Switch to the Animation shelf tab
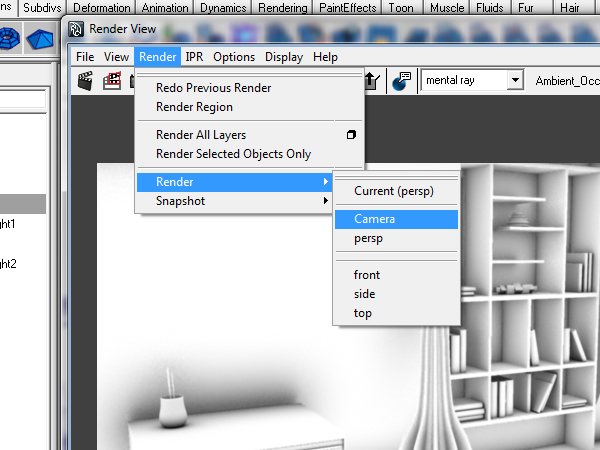The image size is (600, 450). pos(165,8)
